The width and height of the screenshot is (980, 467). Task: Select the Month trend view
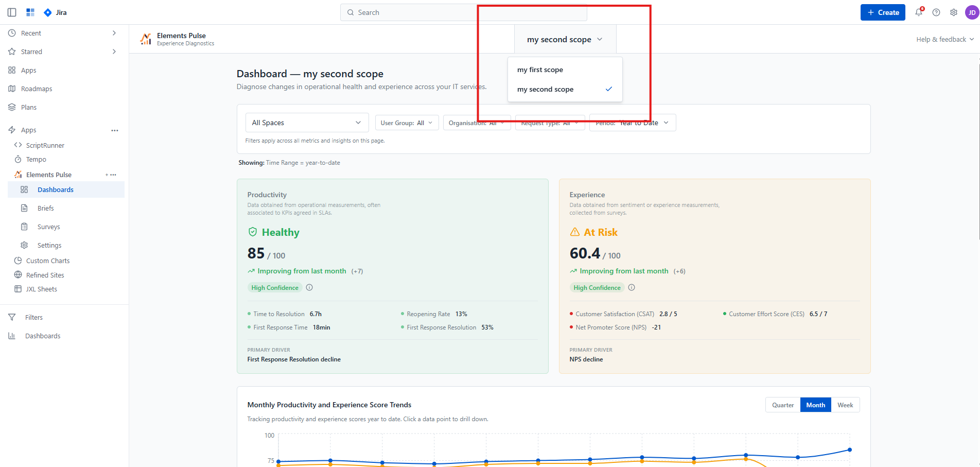tap(816, 405)
